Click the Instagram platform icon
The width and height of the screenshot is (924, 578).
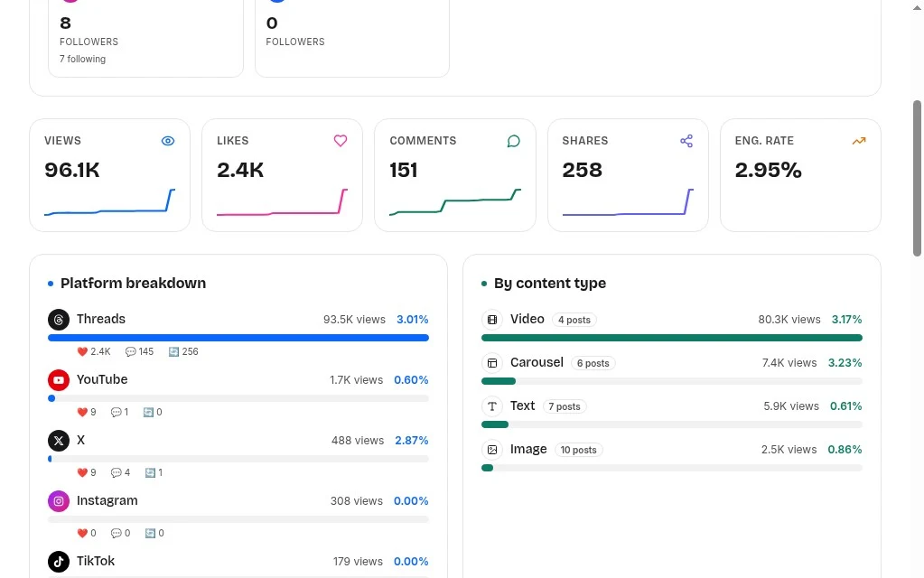59,501
